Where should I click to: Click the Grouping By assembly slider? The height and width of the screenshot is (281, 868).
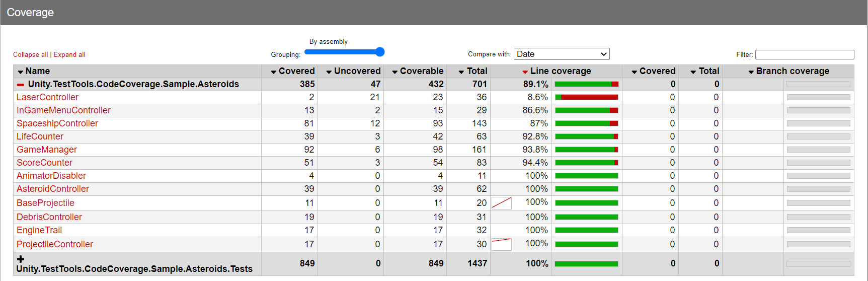coord(344,52)
